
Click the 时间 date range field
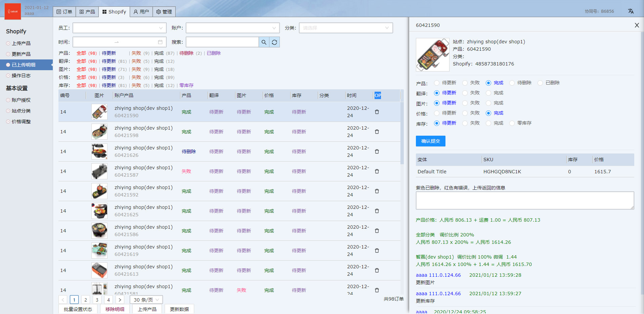(120, 42)
